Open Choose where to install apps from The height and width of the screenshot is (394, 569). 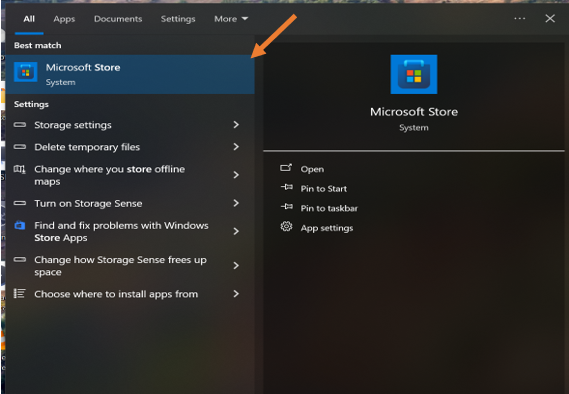pos(130,294)
